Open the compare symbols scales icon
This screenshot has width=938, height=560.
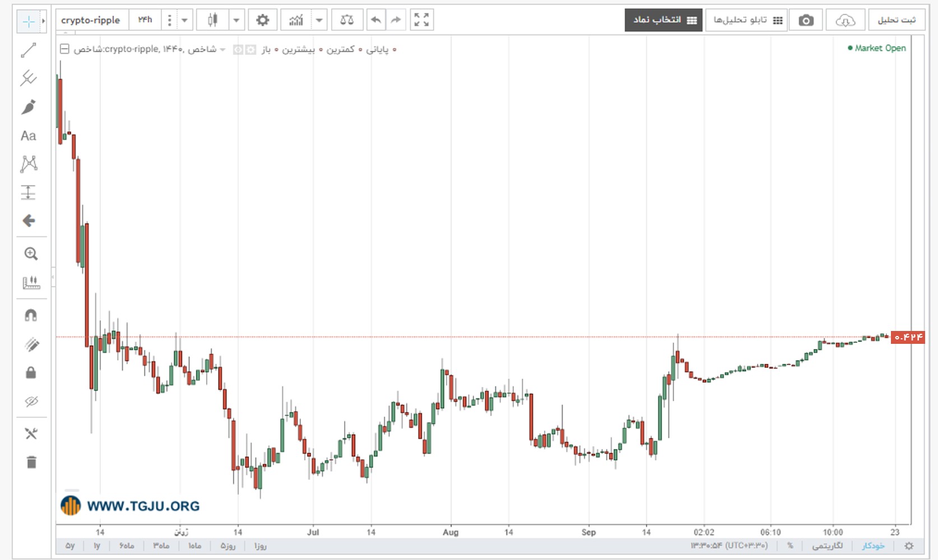[x=347, y=20]
